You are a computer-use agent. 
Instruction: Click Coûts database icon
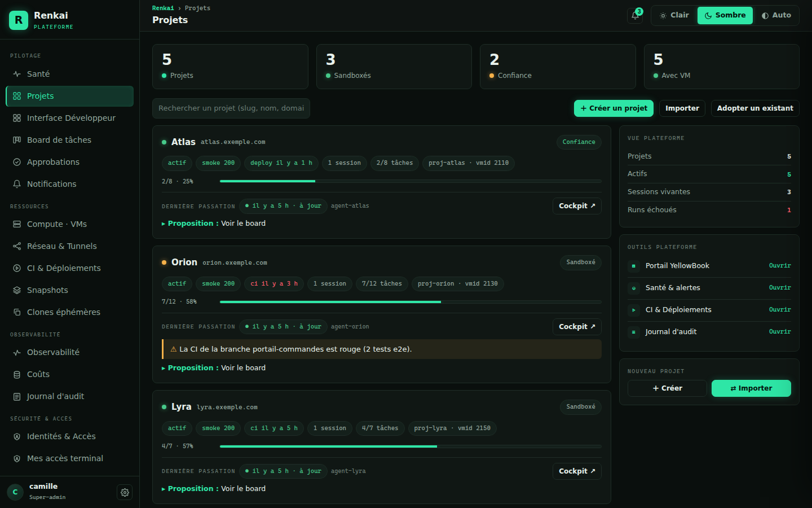(x=17, y=374)
